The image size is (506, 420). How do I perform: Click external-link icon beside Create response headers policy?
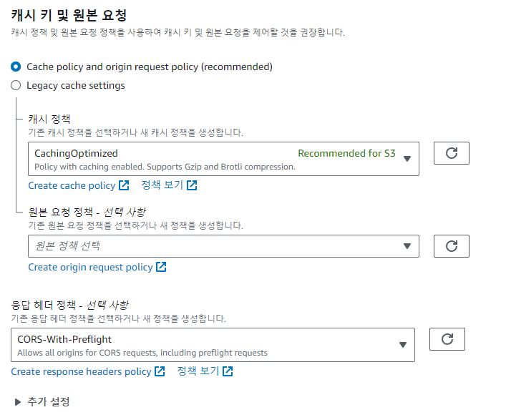tap(160, 371)
